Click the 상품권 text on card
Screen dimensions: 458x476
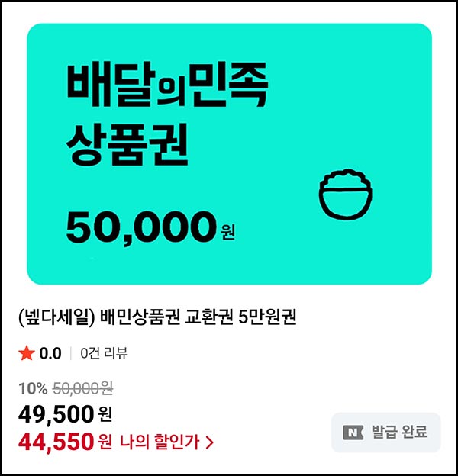pyautogui.click(x=127, y=144)
